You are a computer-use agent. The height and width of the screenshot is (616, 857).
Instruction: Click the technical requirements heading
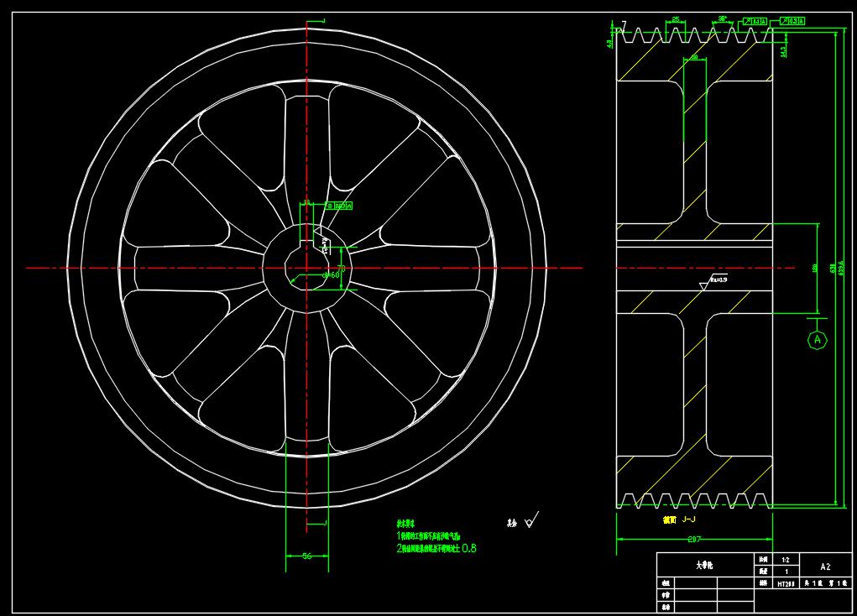tap(405, 524)
